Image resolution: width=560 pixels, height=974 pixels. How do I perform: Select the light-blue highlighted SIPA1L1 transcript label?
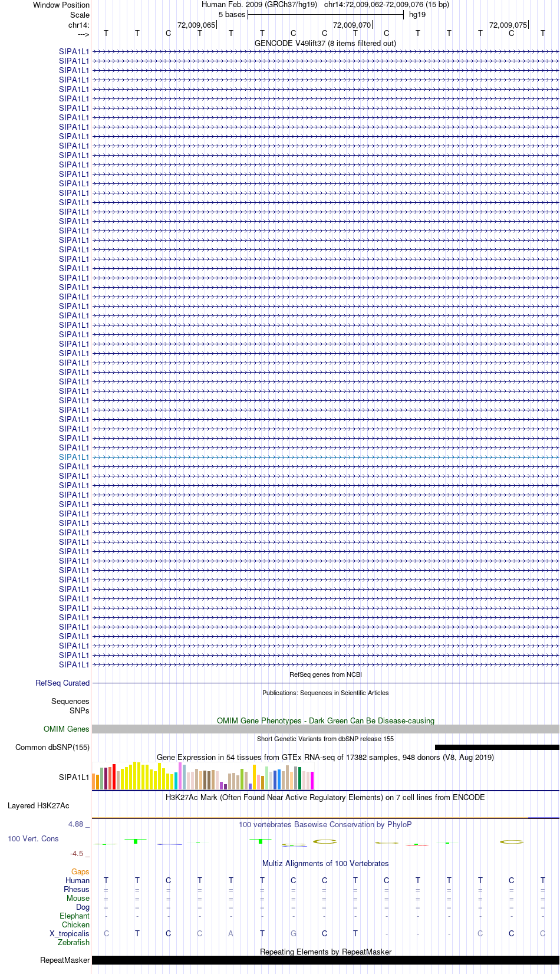click(x=74, y=457)
